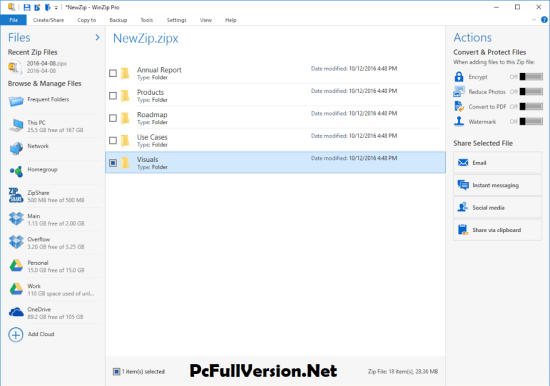Check the Use Cases folder checkbox

113,141
